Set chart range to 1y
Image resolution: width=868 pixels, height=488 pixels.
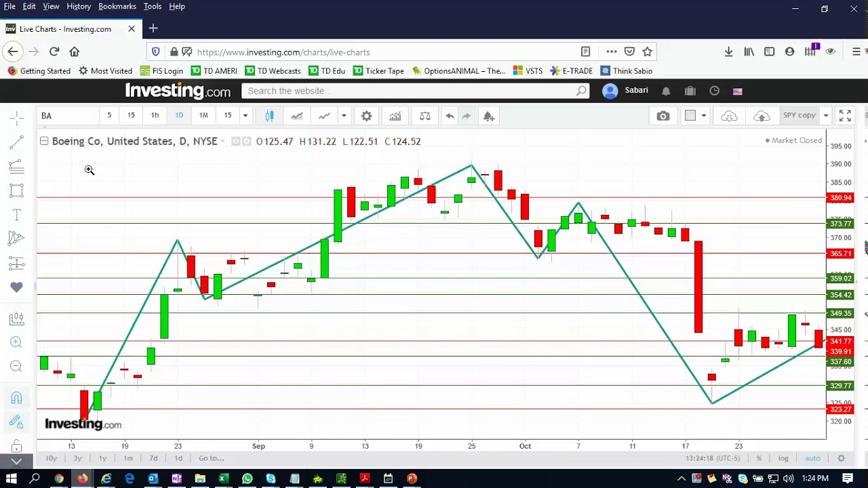(x=102, y=458)
